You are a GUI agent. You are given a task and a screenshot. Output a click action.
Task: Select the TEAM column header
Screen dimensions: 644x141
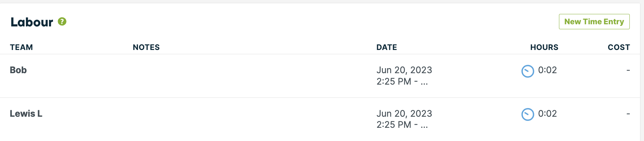pos(21,47)
